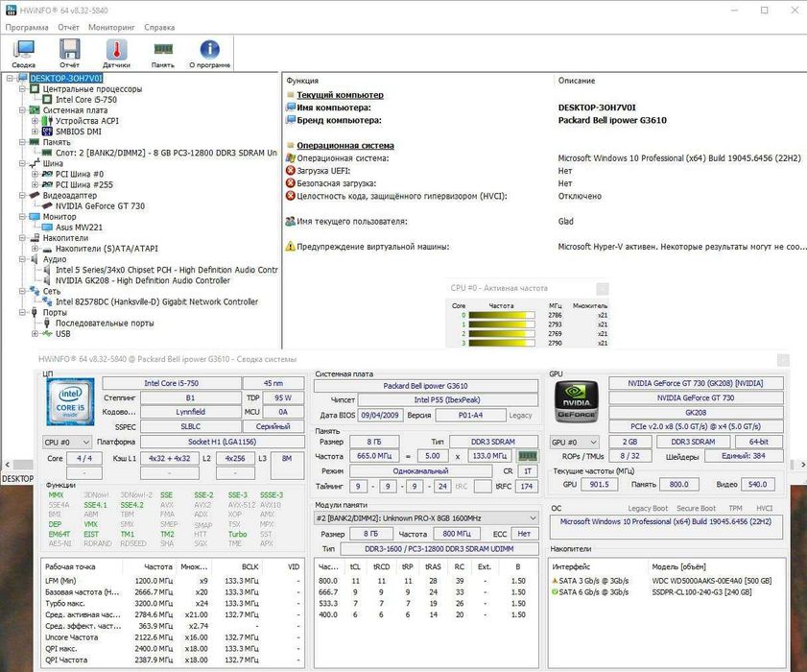Open the Датчики sensors icon
The width and height of the screenshot is (807, 672).
pyautogui.click(x=116, y=54)
